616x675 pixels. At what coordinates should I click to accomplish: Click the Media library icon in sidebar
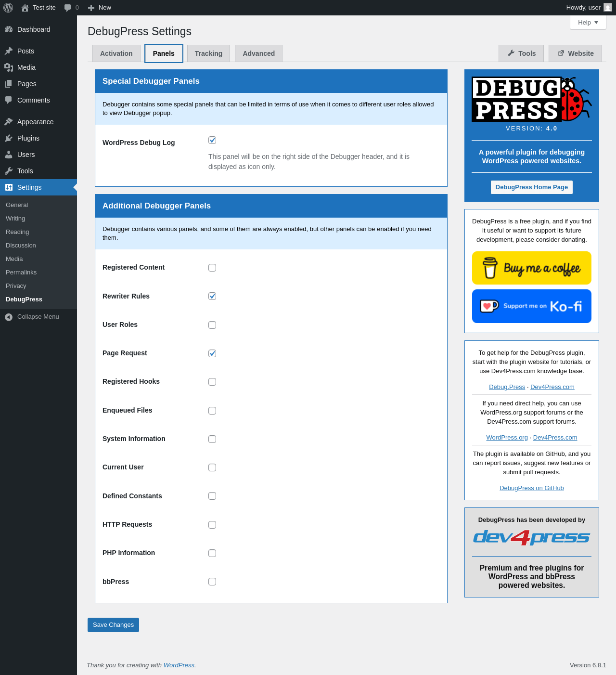(9, 67)
